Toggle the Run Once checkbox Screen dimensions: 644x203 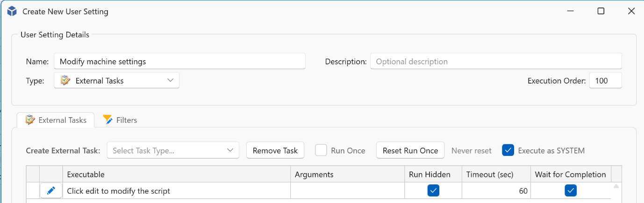321,150
